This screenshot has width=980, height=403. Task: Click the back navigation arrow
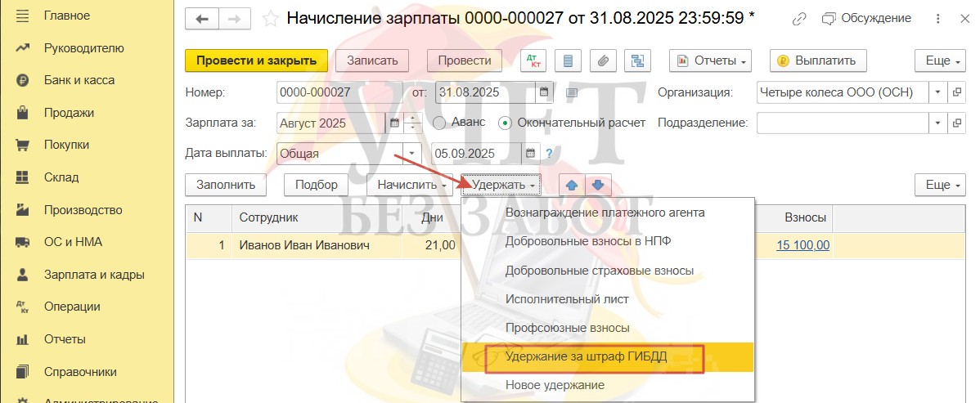pyautogui.click(x=201, y=19)
